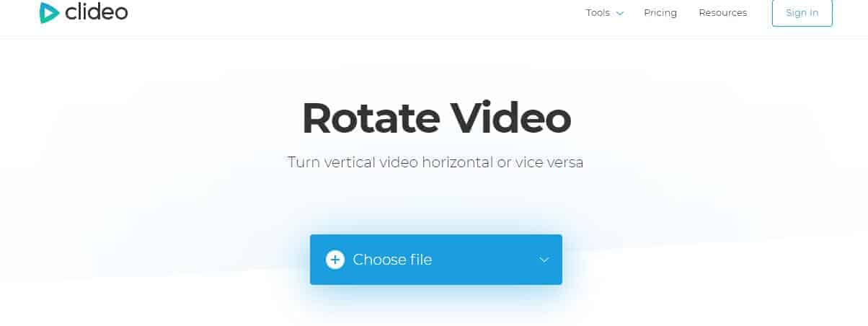Image resolution: width=868 pixels, height=326 pixels.
Task: Click the Sign In button
Action: pyautogui.click(x=802, y=13)
